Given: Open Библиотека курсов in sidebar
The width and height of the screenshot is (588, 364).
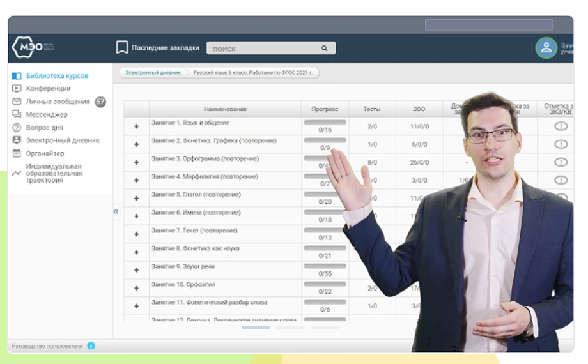Looking at the screenshot, I should (57, 76).
